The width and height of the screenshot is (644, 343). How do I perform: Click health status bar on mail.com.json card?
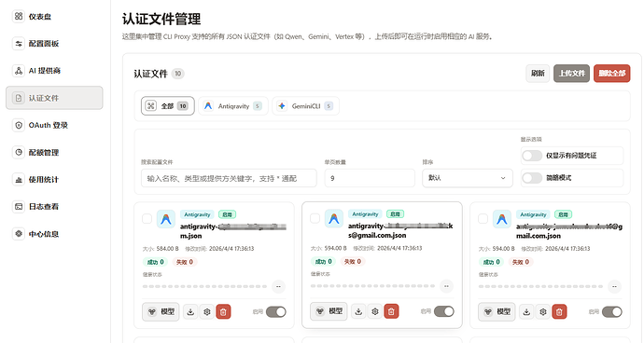[540, 286]
